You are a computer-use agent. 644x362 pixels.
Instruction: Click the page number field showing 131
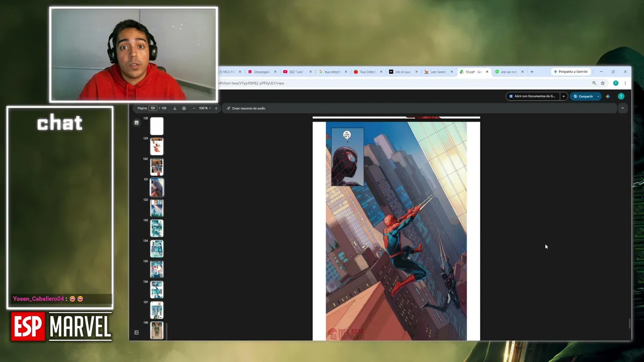(x=152, y=108)
